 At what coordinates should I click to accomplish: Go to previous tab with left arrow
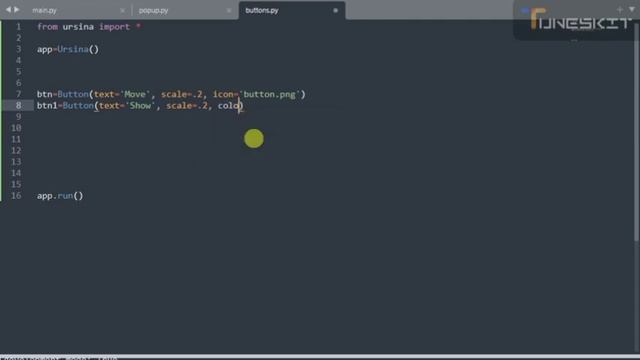pos(8,9)
